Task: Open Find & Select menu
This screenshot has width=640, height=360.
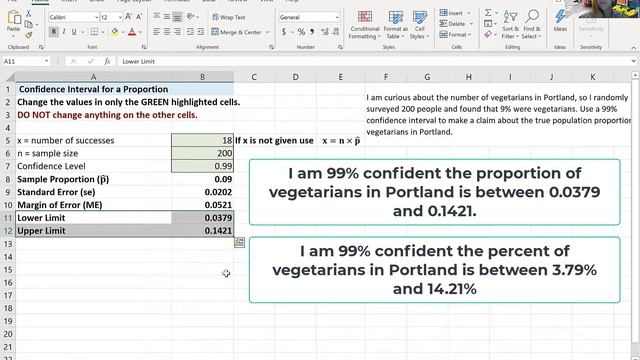Action: click(x=531, y=25)
